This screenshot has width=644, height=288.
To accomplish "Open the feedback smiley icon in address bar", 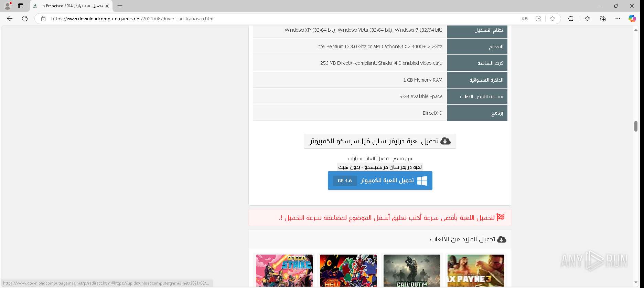I will click(x=538, y=19).
